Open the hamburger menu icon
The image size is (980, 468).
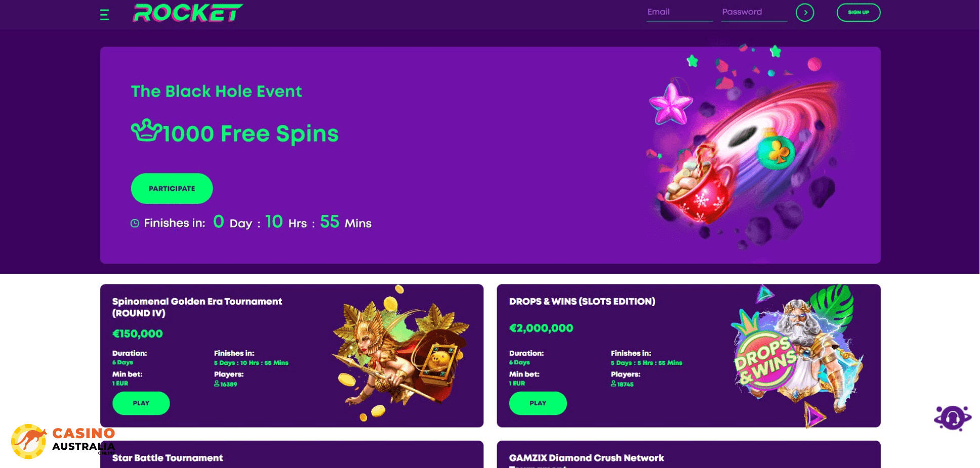[105, 15]
